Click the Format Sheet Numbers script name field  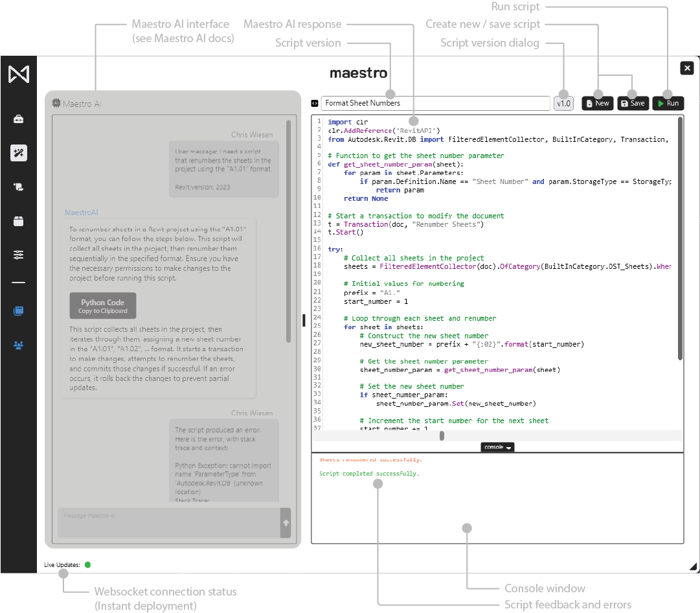click(435, 103)
